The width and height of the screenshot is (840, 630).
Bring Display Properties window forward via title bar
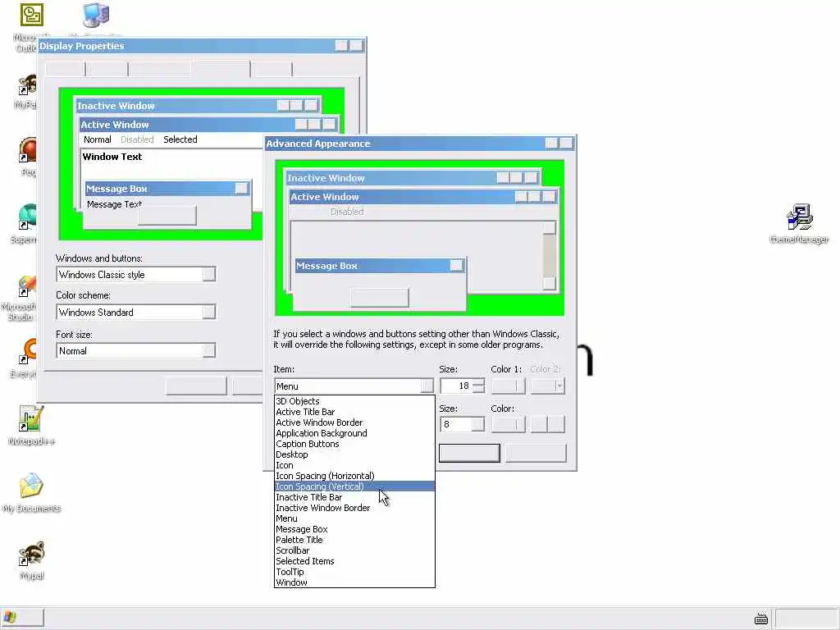pyautogui.click(x=202, y=46)
